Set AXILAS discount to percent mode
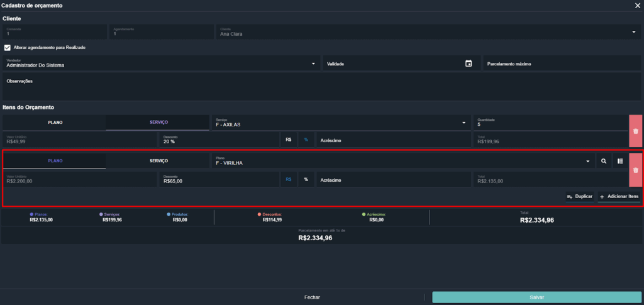 click(306, 139)
